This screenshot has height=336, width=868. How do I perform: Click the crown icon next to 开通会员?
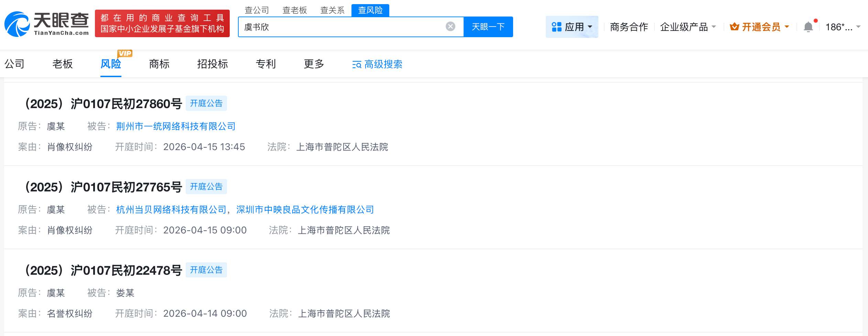[x=734, y=26]
